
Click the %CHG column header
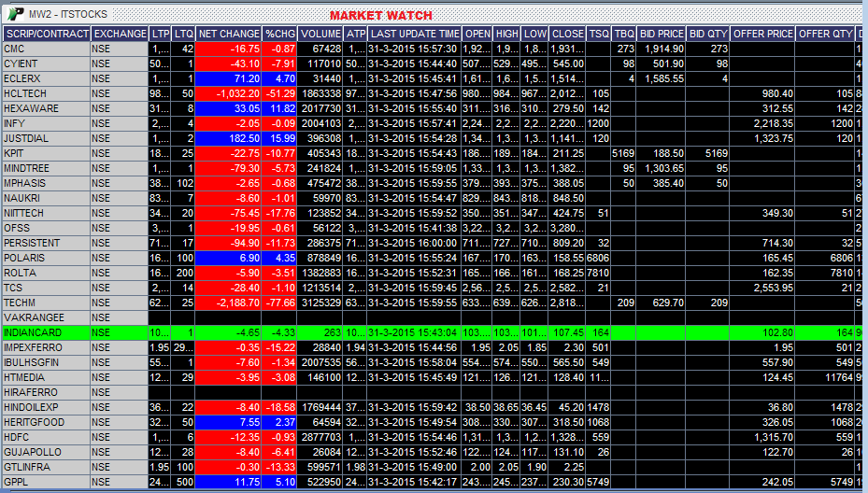(280, 34)
